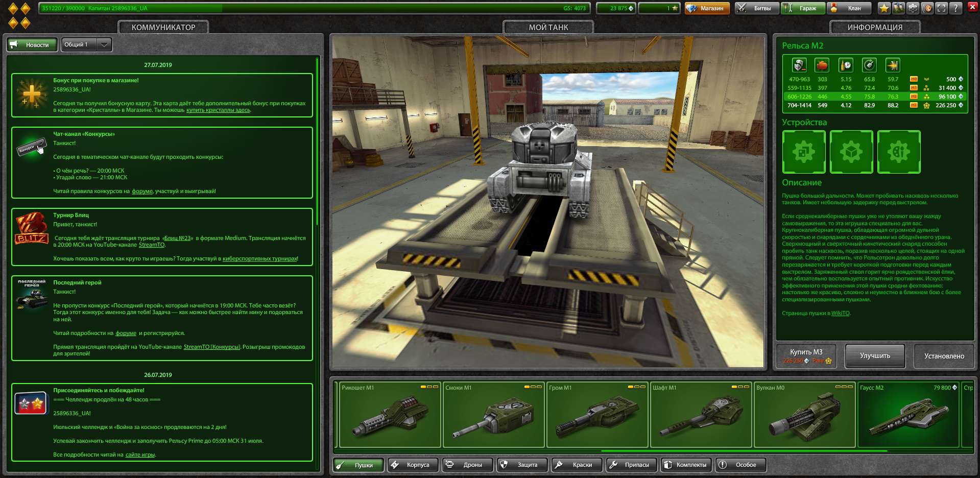Select the Защита protection category tab
The height and width of the screenshot is (478, 980).
tap(522, 465)
